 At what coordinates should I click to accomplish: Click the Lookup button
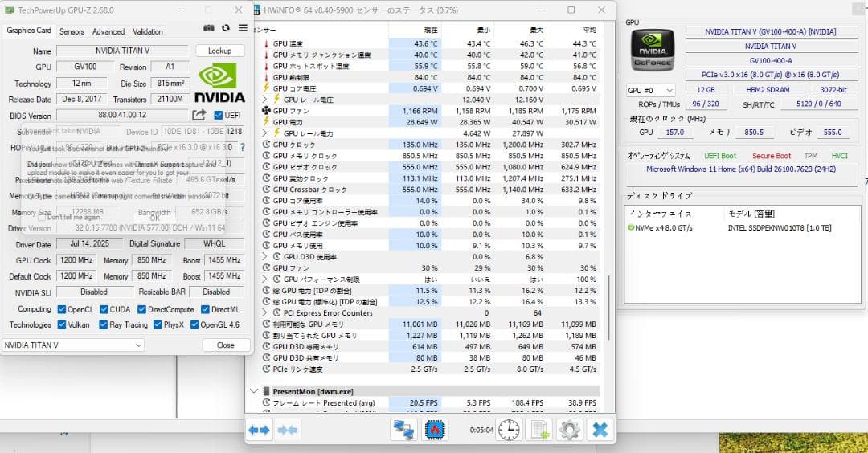(x=219, y=51)
